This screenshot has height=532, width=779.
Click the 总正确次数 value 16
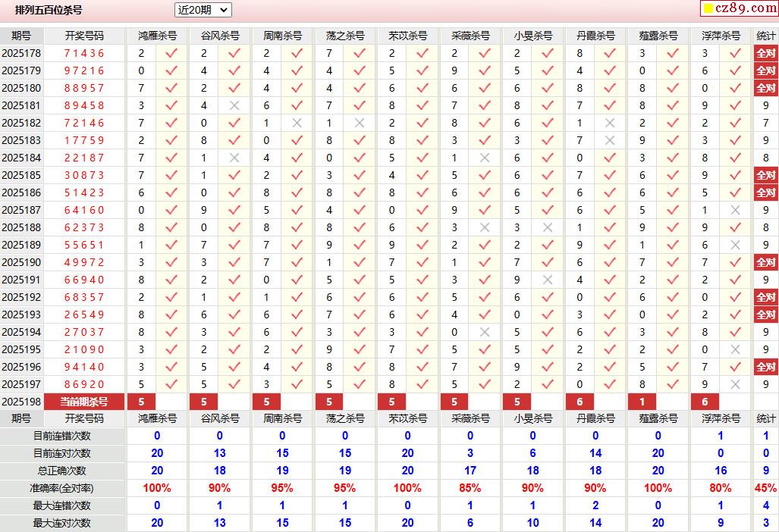721,471
